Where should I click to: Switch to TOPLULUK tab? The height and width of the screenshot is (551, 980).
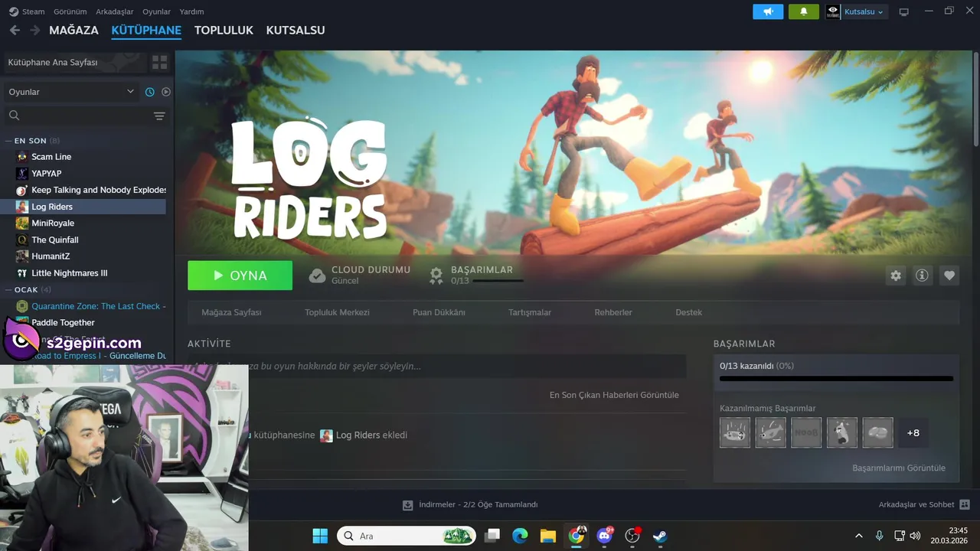[224, 30]
